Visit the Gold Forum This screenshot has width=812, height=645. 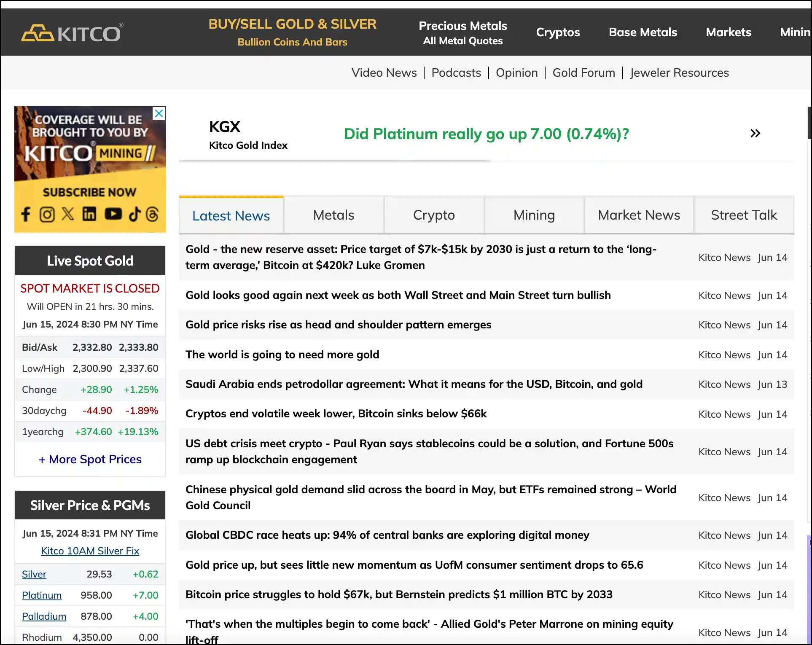point(583,73)
